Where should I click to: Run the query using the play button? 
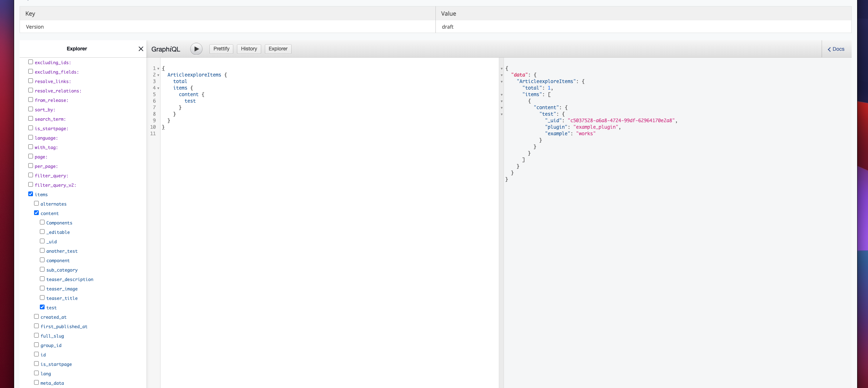click(x=196, y=49)
